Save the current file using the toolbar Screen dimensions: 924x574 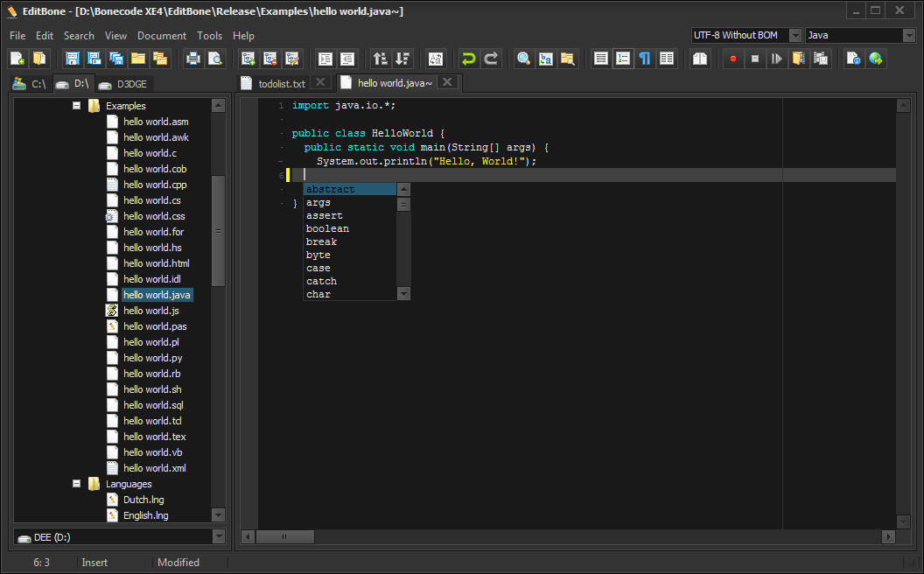73,59
